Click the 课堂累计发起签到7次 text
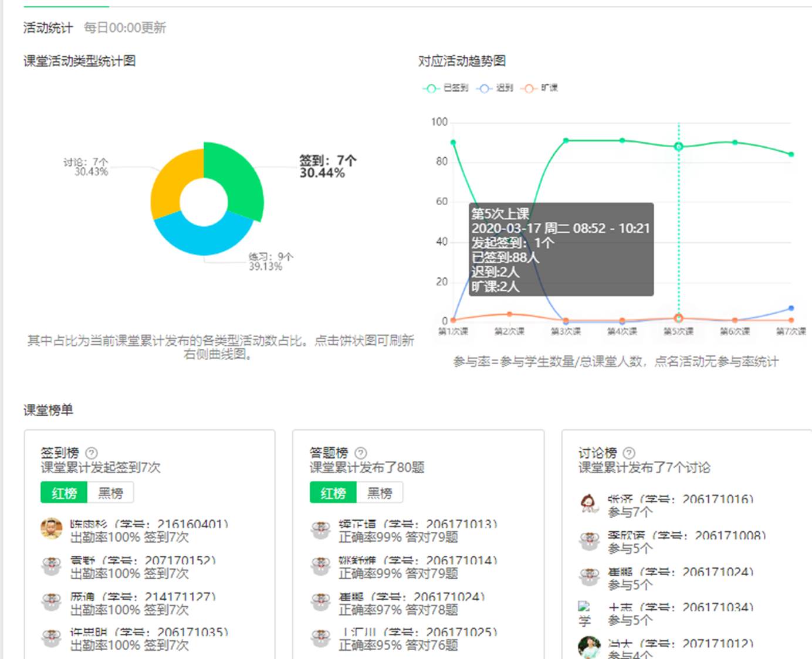The width and height of the screenshot is (812, 659). click(100, 467)
